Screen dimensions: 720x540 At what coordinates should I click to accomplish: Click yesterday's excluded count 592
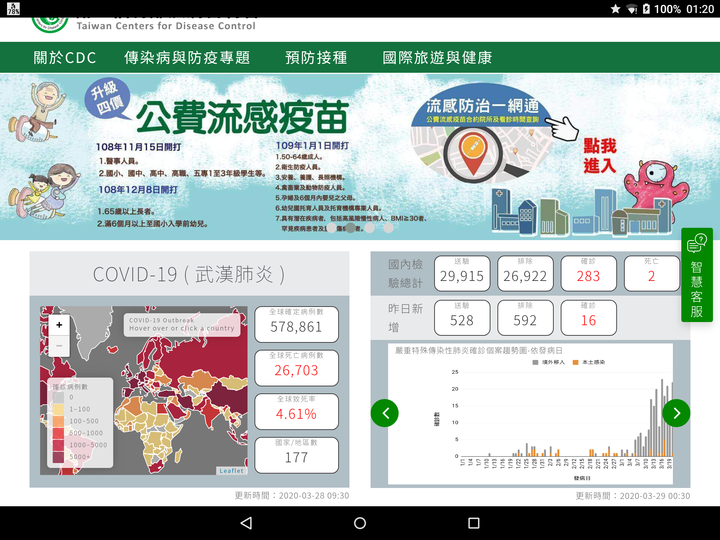(525, 318)
